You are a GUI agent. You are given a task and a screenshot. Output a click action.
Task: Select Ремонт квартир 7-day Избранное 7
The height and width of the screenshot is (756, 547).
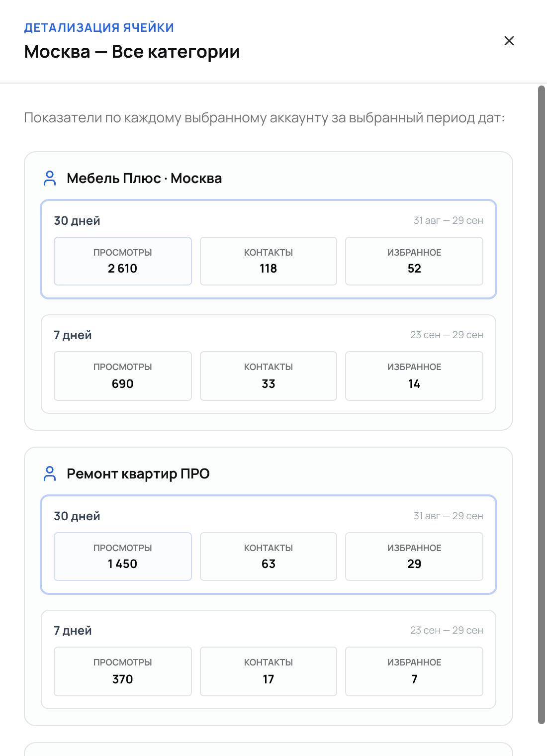pyautogui.click(x=414, y=671)
